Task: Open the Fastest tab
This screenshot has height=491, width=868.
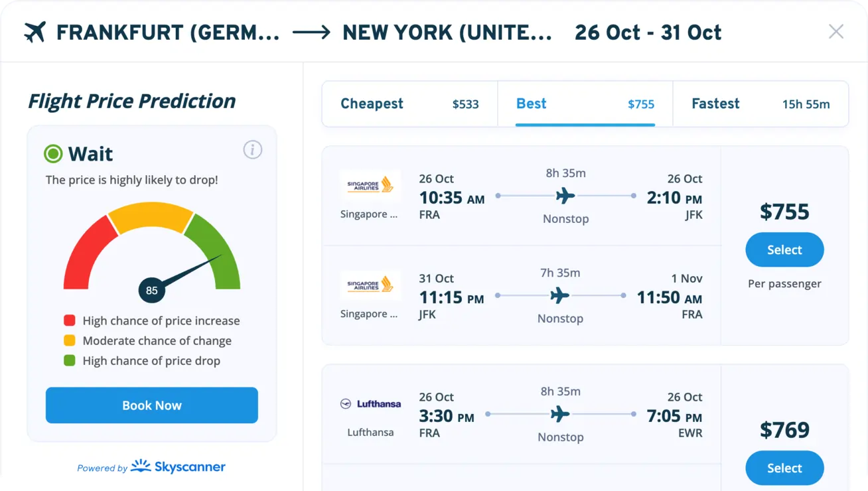Action: pos(760,104)
